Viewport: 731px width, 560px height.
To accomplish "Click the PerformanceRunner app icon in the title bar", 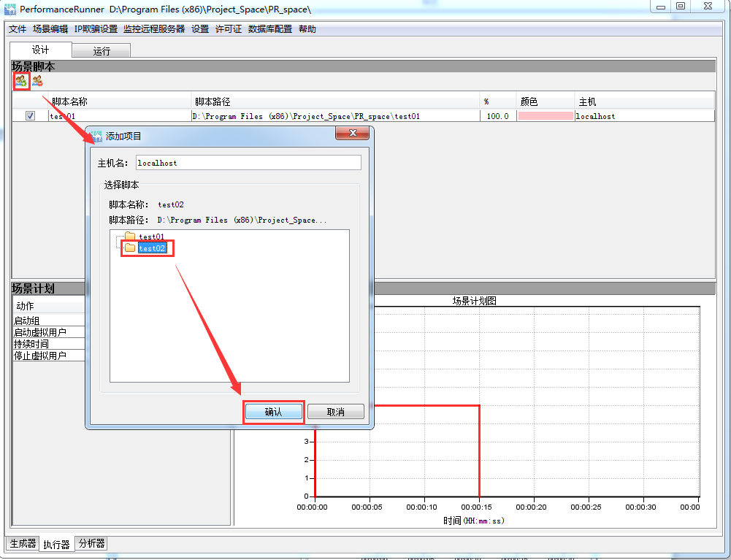I will [9, 9].
